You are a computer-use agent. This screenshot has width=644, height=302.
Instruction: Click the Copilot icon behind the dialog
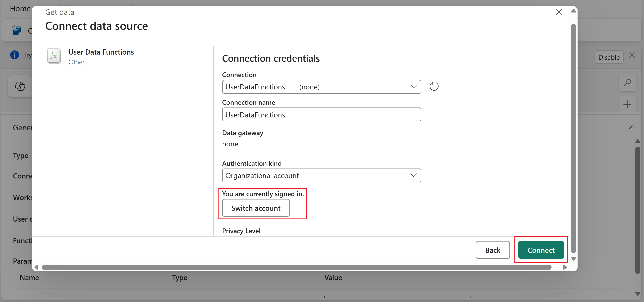pyautogui.click(x=20, y=86)
